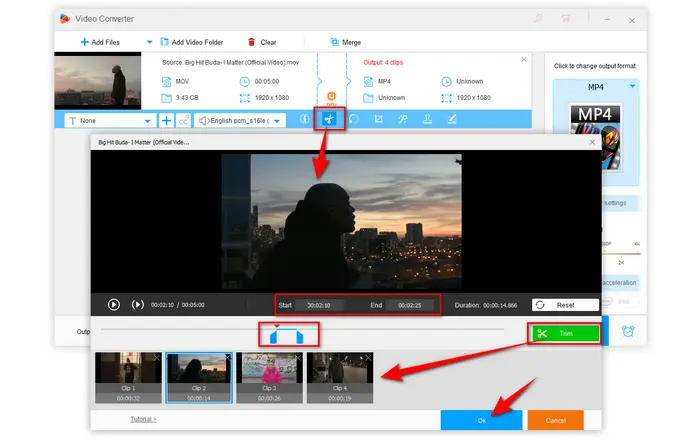
Task: Open the rotate tool
Action: [x=354, y=119]
